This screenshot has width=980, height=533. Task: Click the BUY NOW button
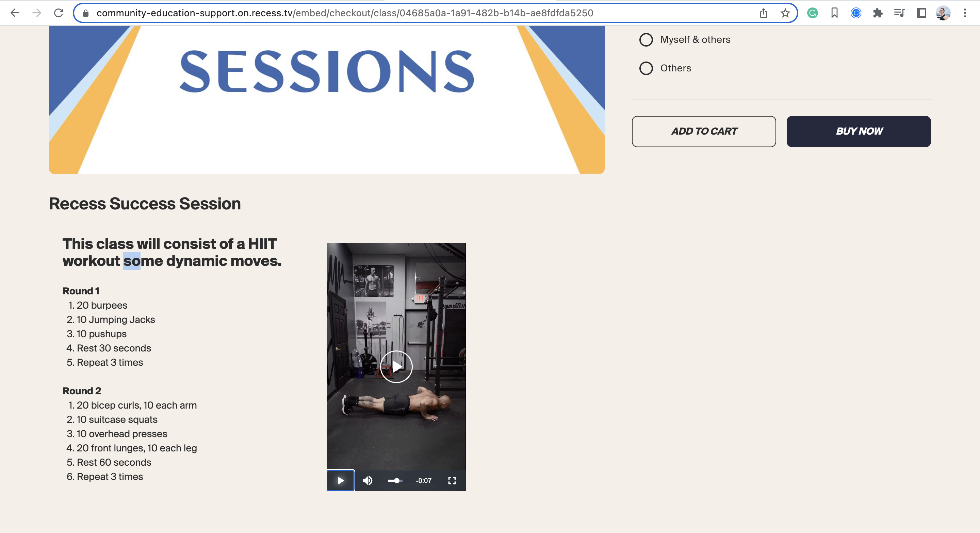pyautogui.click(x=858, y=131)
